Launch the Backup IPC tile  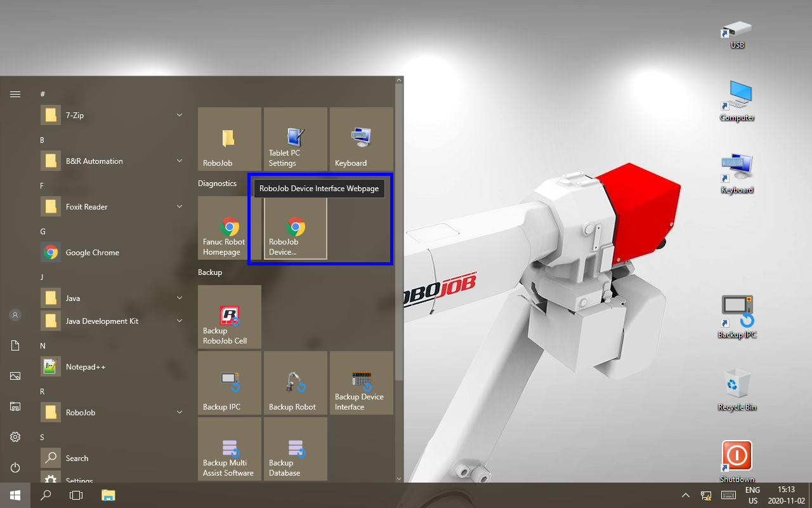click(230, 383)
